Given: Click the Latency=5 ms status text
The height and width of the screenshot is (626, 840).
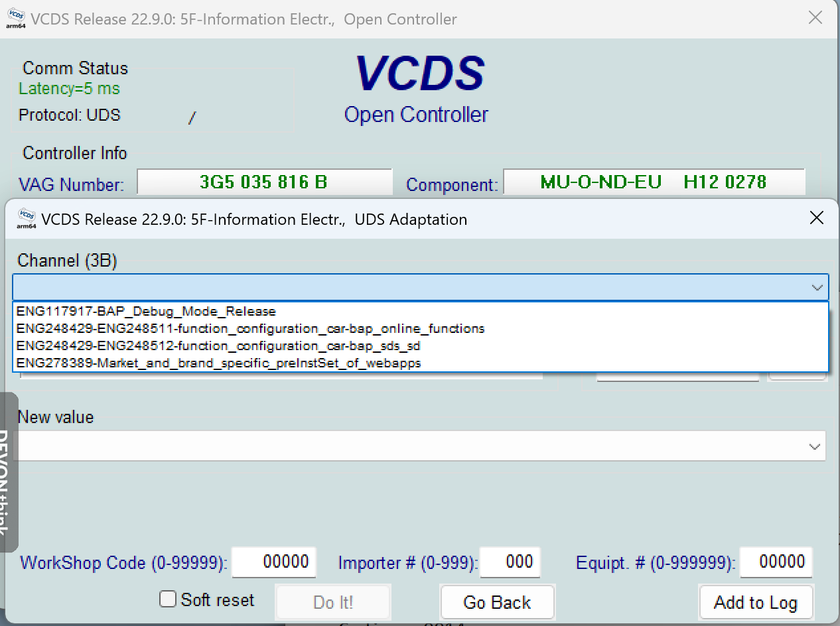Looking at the screenshot, I should pos(69,89).
